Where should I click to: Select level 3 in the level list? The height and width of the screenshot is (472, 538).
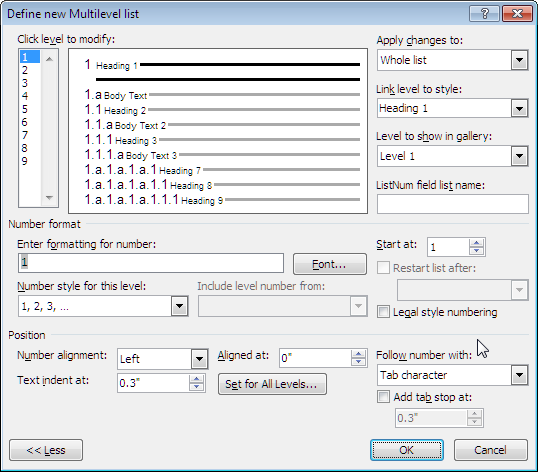point(25,83)
